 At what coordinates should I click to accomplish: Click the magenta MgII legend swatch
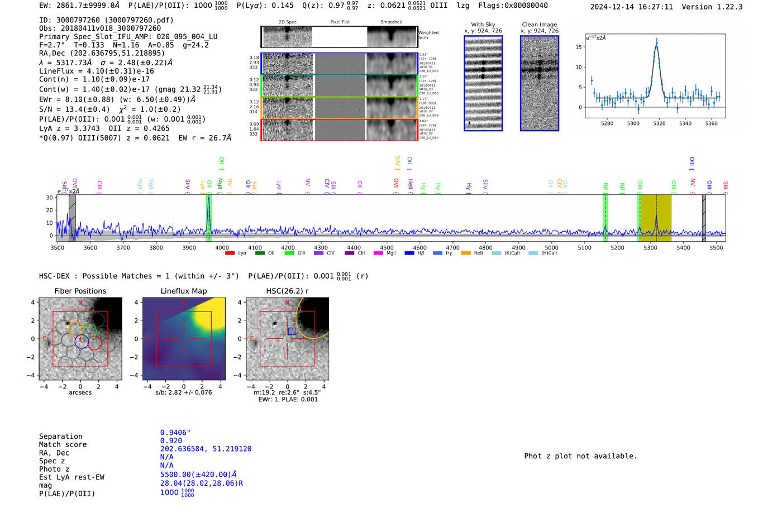[x=379, y=253]
